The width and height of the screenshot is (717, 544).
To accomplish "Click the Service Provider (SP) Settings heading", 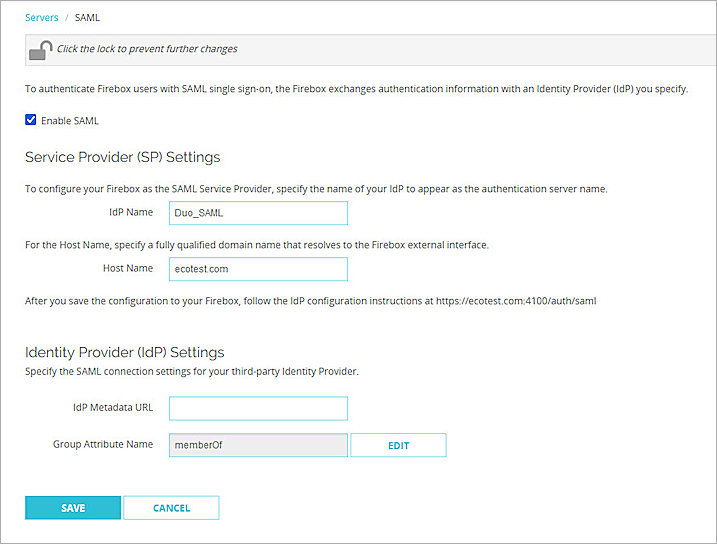I will [122, 157].
